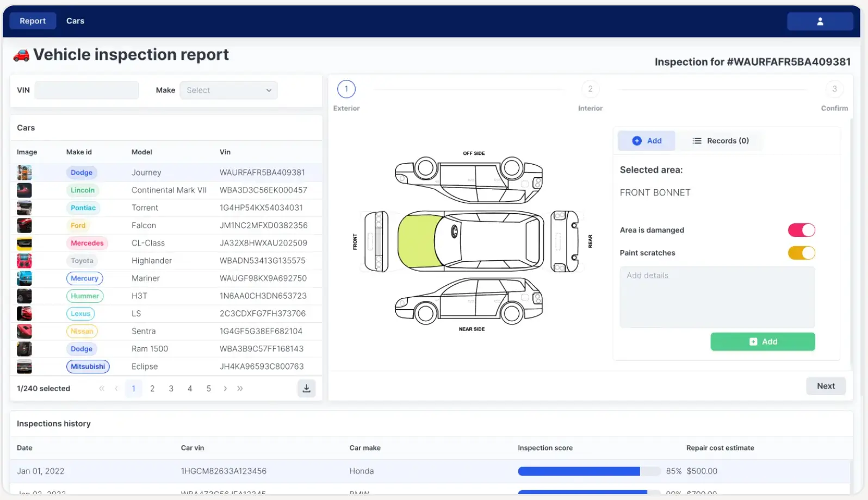Click Jan 01, 2022 history date

pos(41,471)
